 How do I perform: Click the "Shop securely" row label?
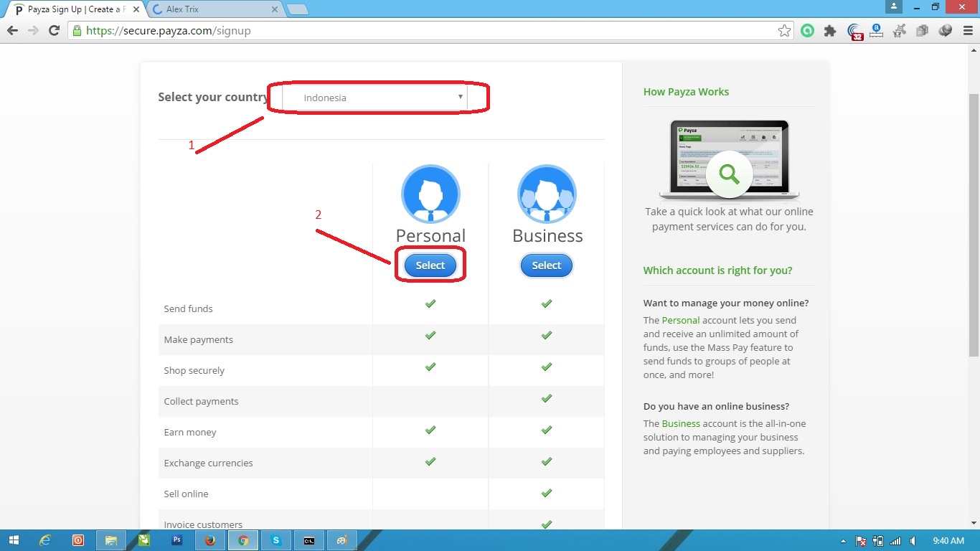194,370
